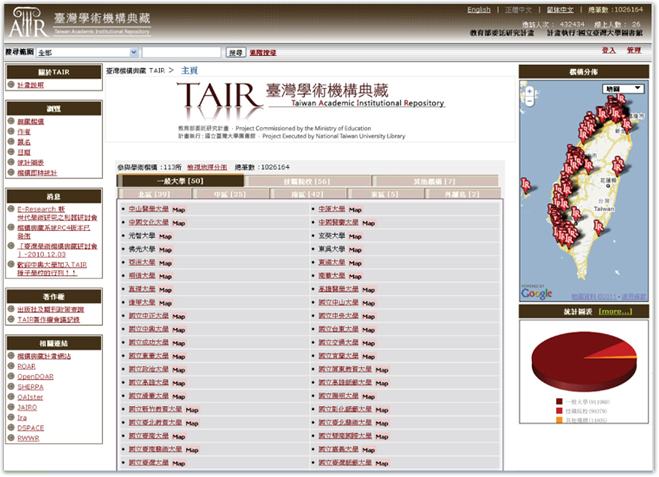Click Map button next to 東吳大學
Screen dimensions: 659x477
[x=355, y=250]
